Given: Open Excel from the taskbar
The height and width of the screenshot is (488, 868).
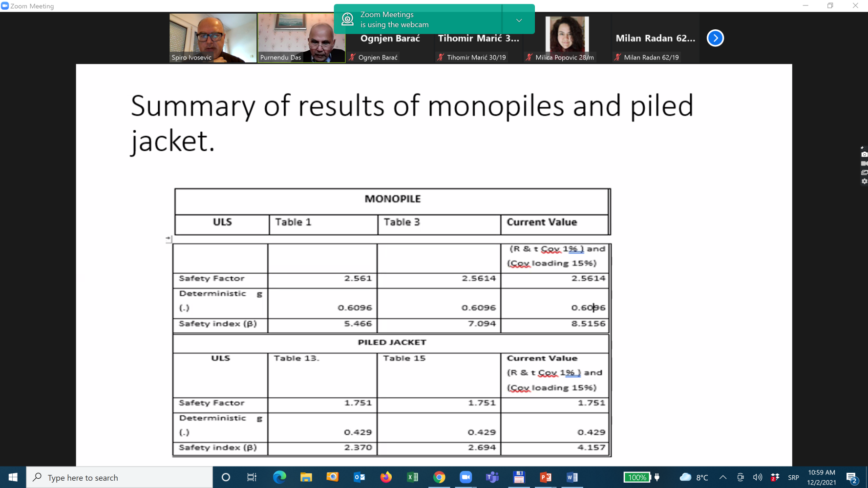Looking at the screenshot, I should pyautogui.click(x=413, y=477).
